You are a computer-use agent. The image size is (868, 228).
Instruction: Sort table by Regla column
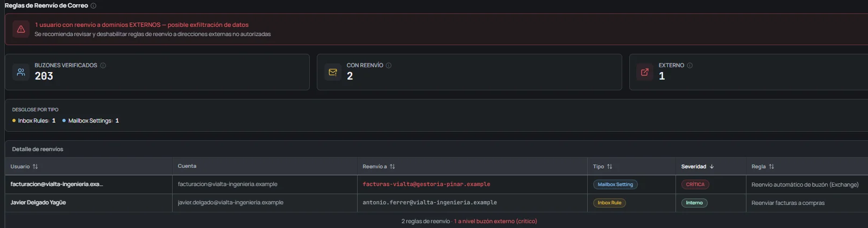pos(763,167)
